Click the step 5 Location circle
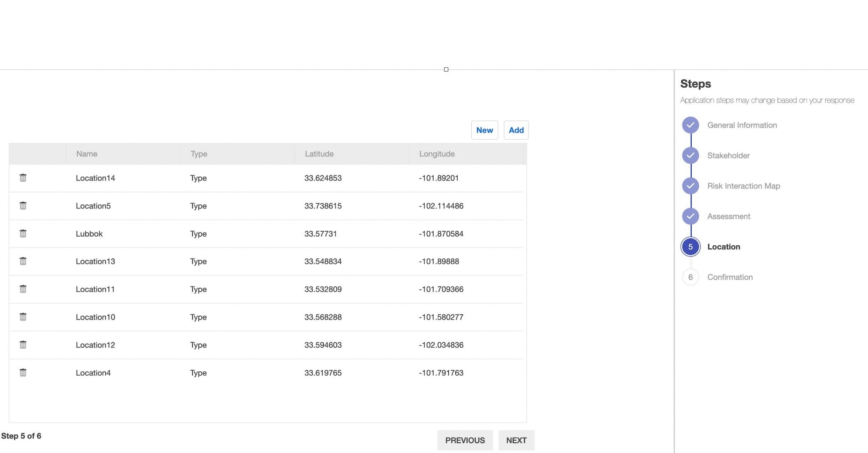 point(690,247)
